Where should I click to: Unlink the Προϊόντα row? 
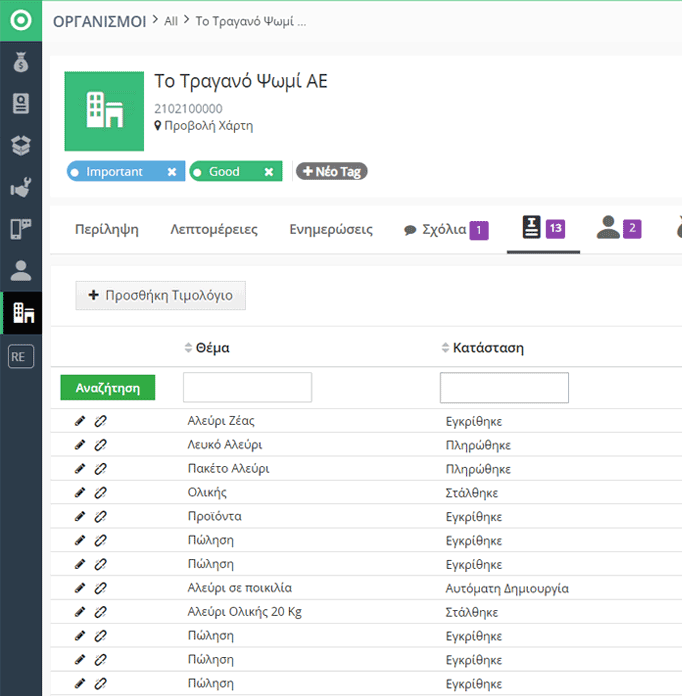[x=100, y=516]
